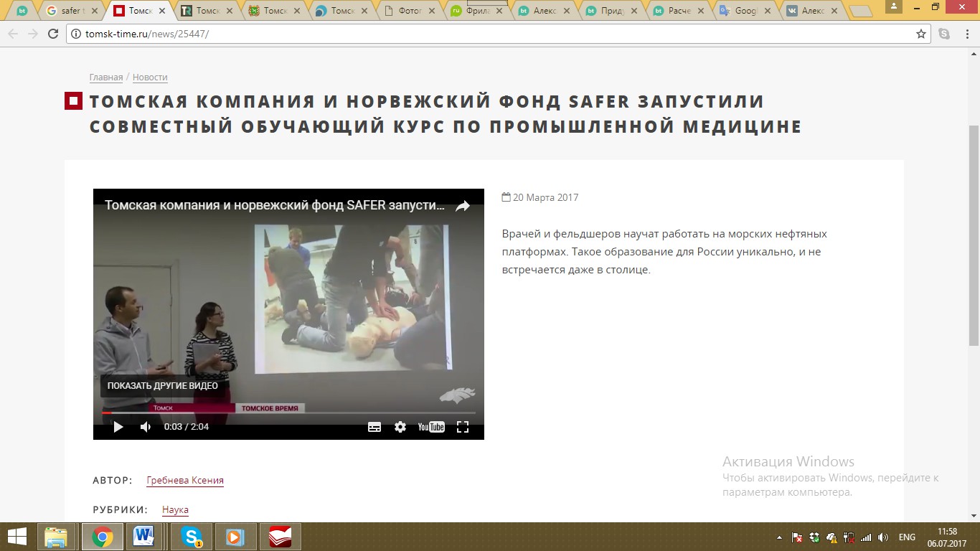The width and height of the screenshot is (980, 551).
Task: Reload the page with the refresh icon
Action: pos(53,34)
